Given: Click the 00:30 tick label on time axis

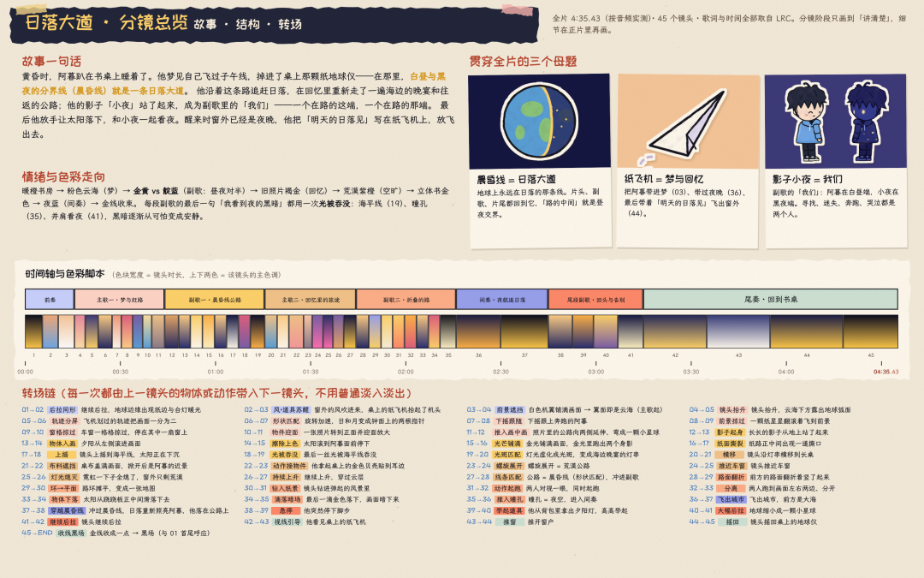Looking at the screenshot, I should 121,372.
